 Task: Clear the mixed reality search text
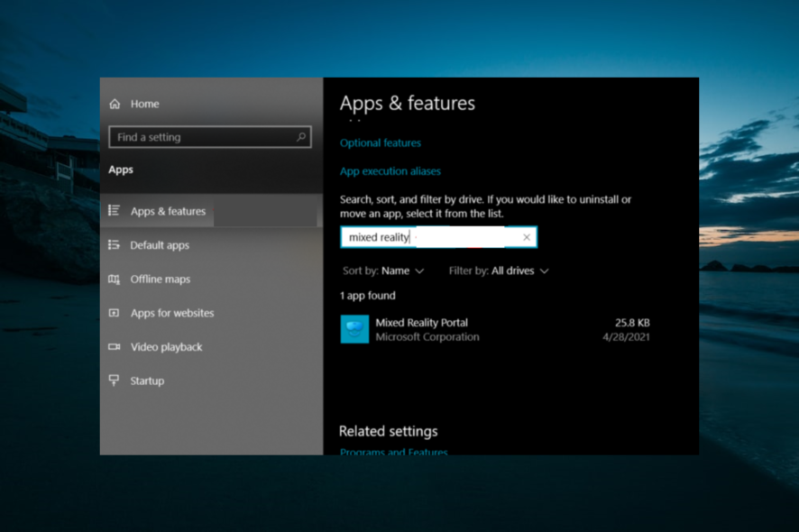click(527, 237)
